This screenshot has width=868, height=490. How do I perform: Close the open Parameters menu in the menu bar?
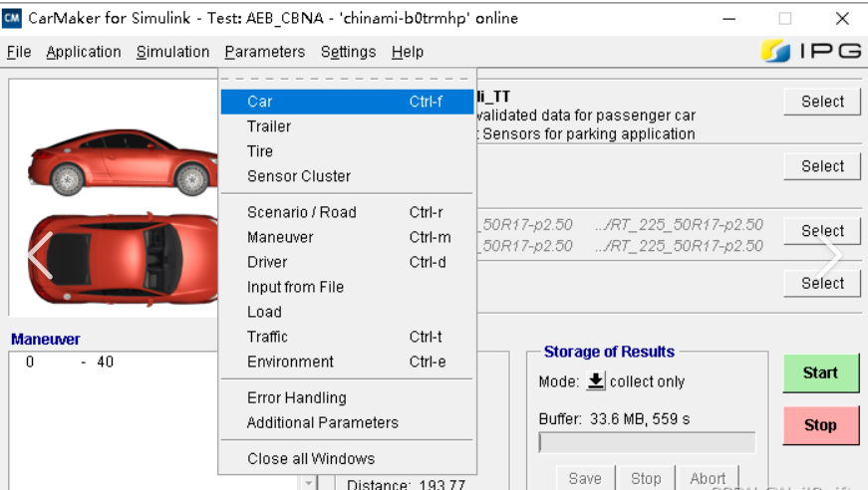[x=265, y=52]
